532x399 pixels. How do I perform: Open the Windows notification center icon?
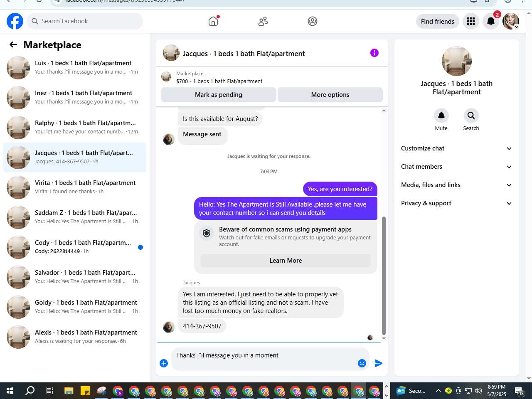click(519, 391)
